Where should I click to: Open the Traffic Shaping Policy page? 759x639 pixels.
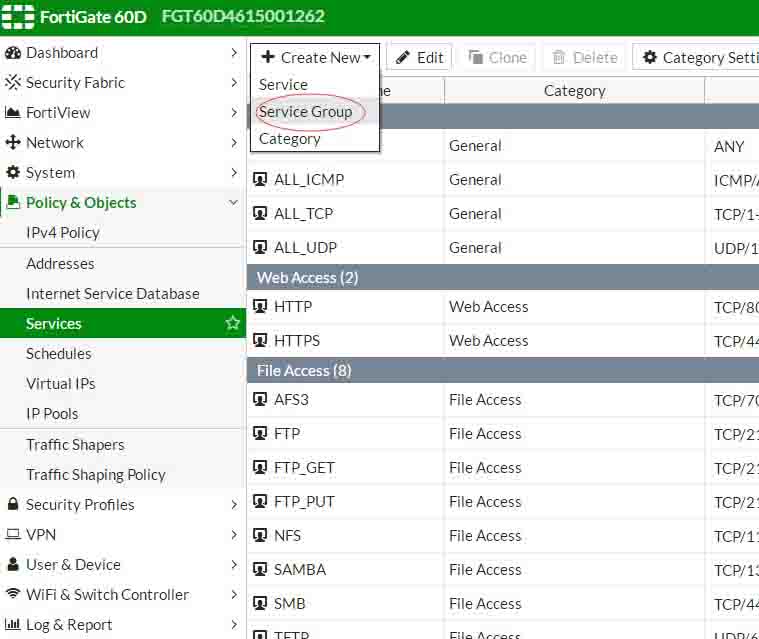pos(96,474)
